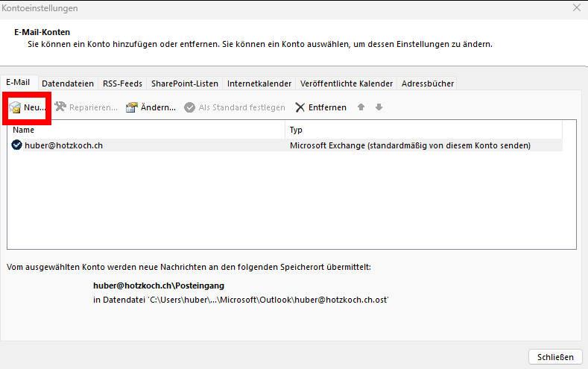Show the Adressbücher tab
This screenshot has width=588, height=369.
tap(427, 83)
